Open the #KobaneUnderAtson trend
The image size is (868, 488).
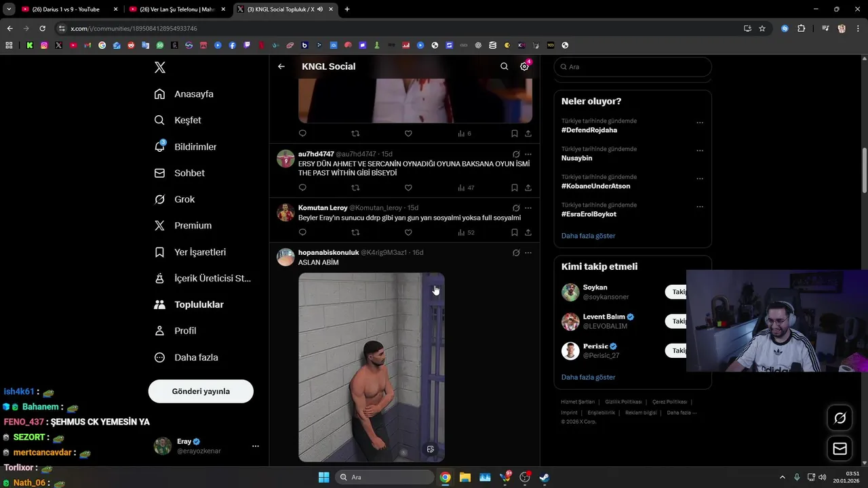pyautogui.click(x=595, y=186)
